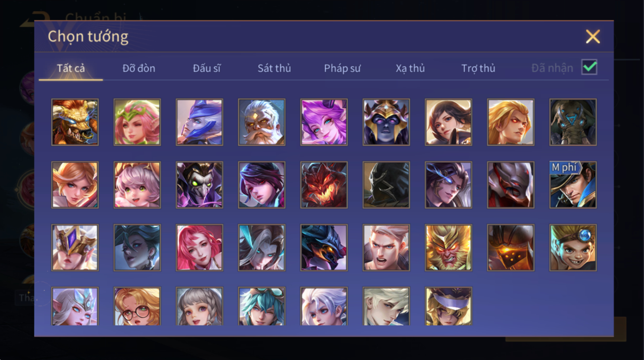The height and width of the screenshot is (360, 644).
Task: Select the pink-haired woman hero portrait
Action: pos(200,248)
